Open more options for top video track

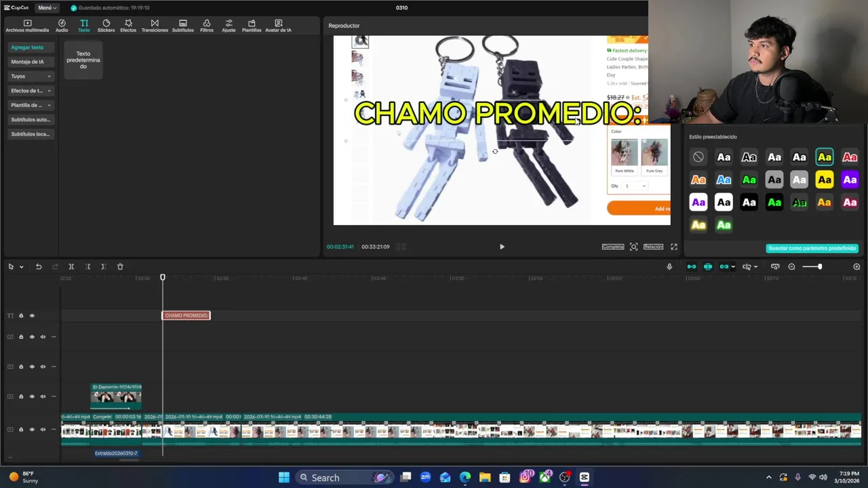click(x=54, y=337)
